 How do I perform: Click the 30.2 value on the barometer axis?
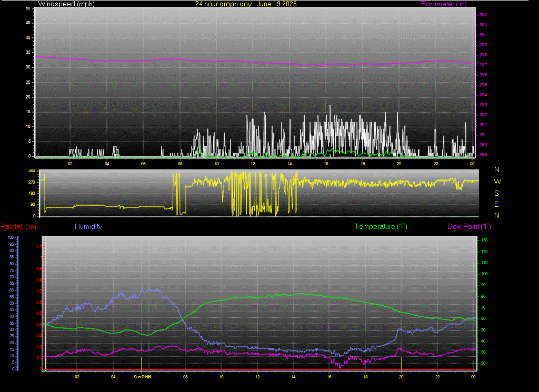483,15
